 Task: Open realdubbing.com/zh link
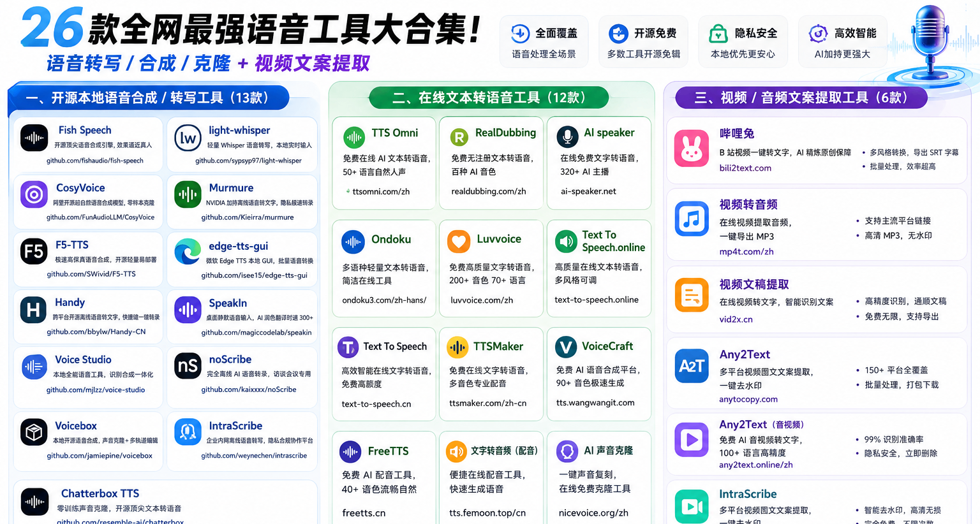(x=489, y=191)
